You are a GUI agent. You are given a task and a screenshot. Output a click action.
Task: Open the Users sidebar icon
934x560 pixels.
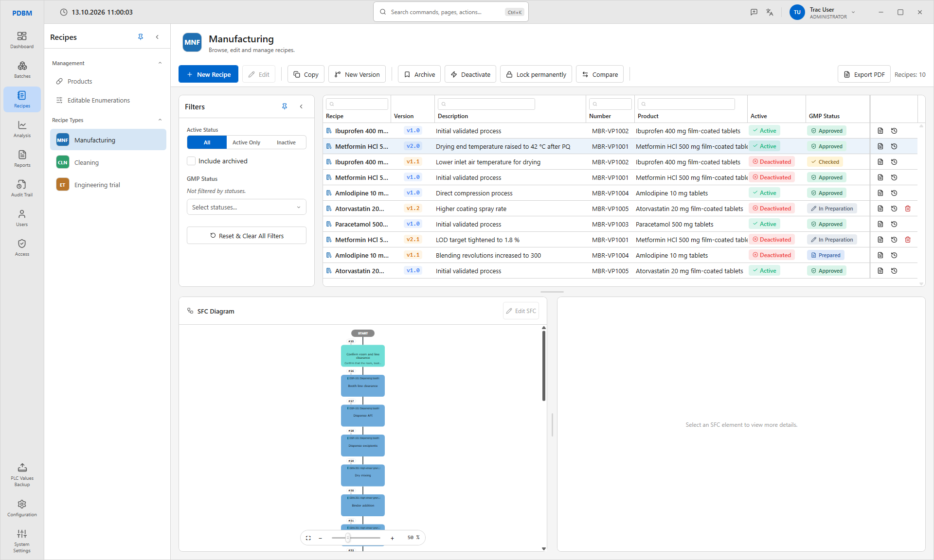(x=22, y=218)
